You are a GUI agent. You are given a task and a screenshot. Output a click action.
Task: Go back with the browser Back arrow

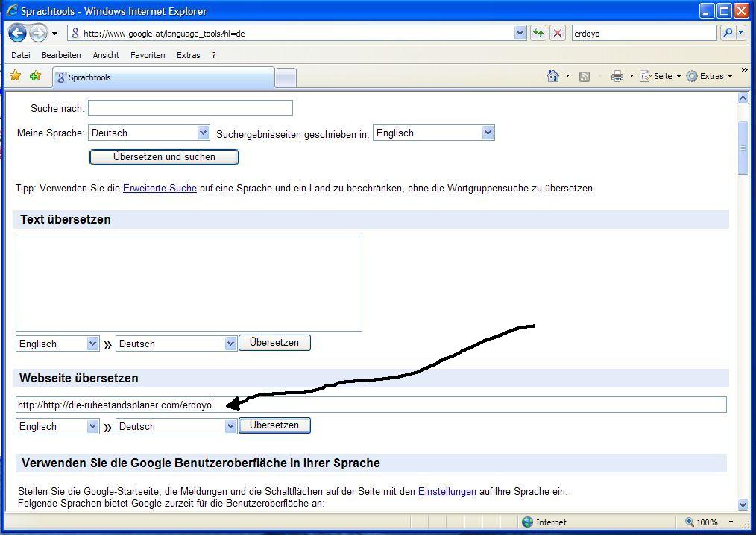click(17, 34)
